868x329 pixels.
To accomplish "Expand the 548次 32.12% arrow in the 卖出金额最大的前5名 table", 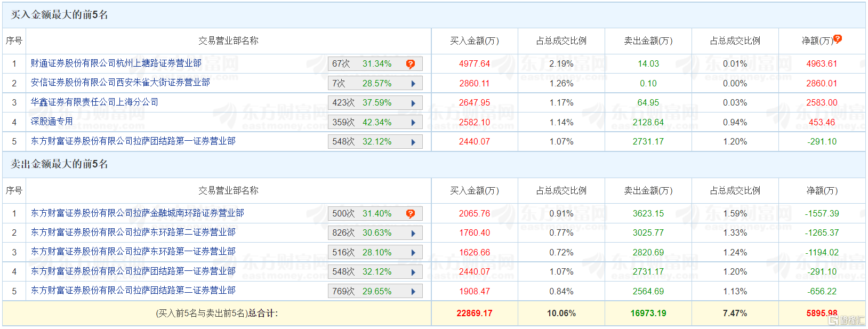I will coord(413,272).
